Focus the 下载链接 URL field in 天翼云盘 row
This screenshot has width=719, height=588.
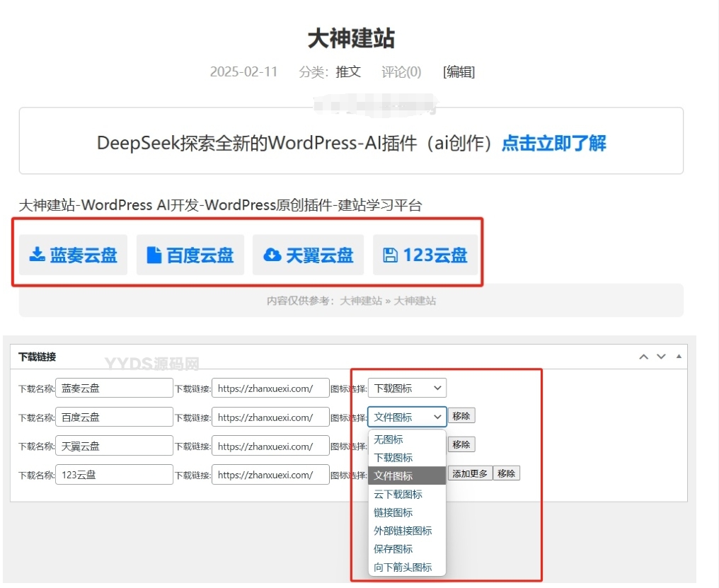pyautogui.click(x=270, y=446)
